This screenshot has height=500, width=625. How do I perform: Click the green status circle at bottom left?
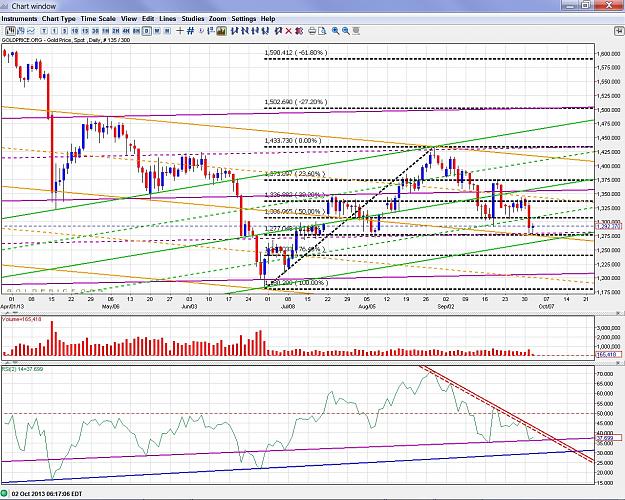[x=4, y=494]
